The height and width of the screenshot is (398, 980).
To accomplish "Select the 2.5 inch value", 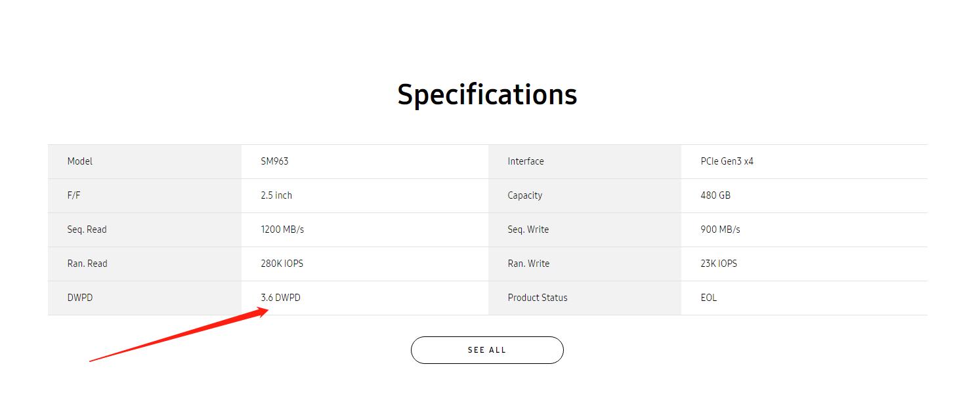I will tap(276, 195).
